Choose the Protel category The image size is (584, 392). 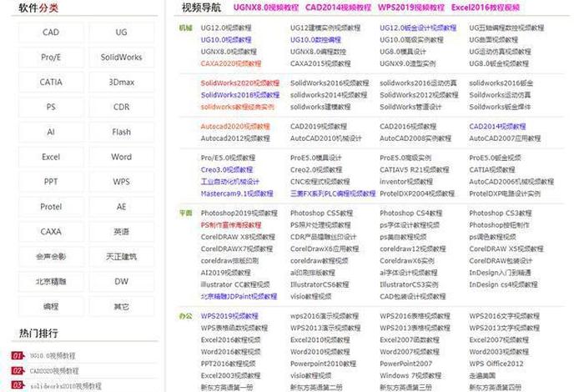51,207
